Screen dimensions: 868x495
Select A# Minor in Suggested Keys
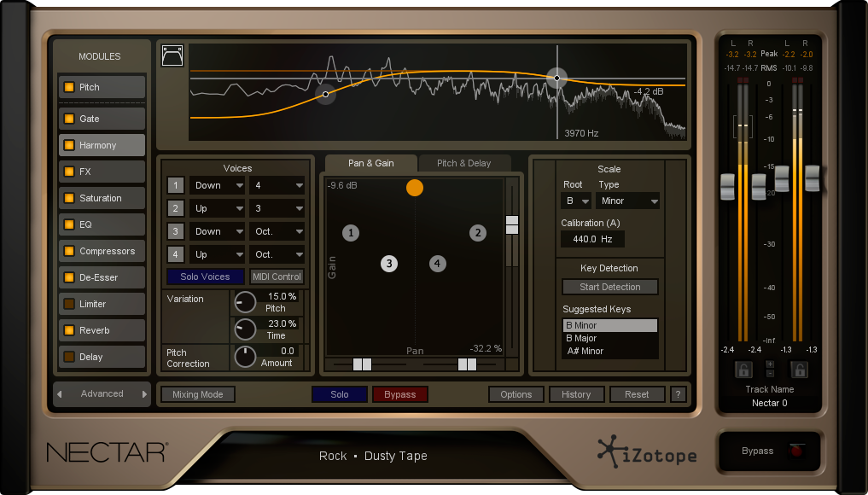(x=609, y=351)
